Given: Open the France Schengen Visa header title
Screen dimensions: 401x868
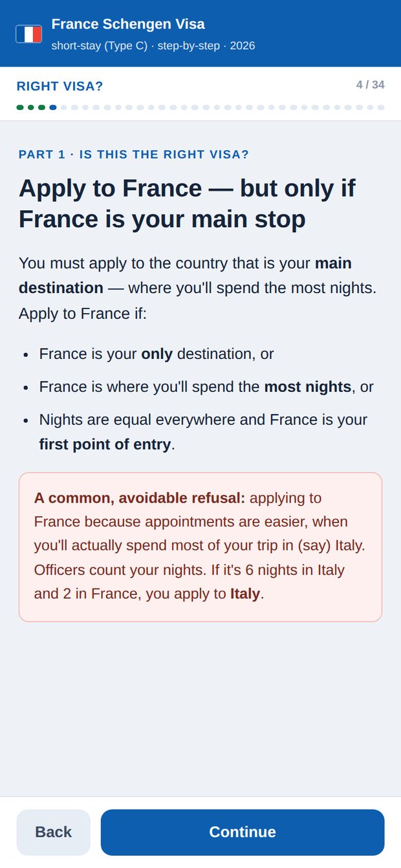Looking at the screenshot, I should click(x=128, y=24).
